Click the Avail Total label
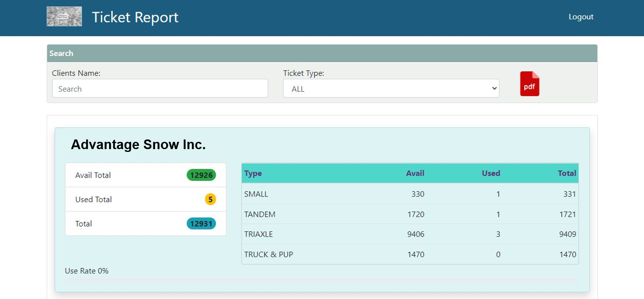Image resolution: width=644 pixels, height=299 pixels. [93, 175]
